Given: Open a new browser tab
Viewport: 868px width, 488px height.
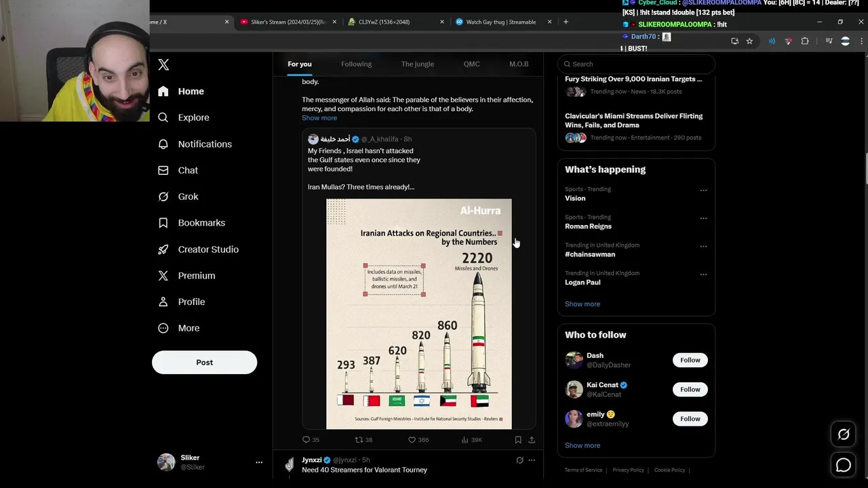Looking at the screenshot, I should 566,22.
